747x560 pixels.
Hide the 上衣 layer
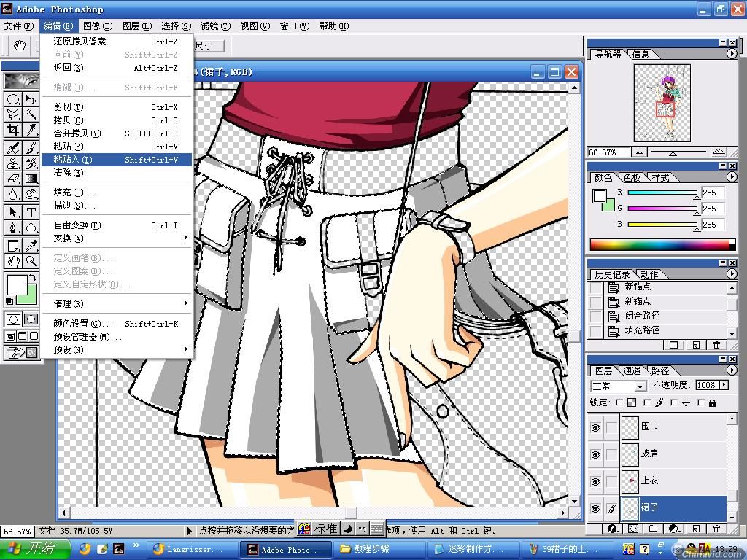coord(595,482)
